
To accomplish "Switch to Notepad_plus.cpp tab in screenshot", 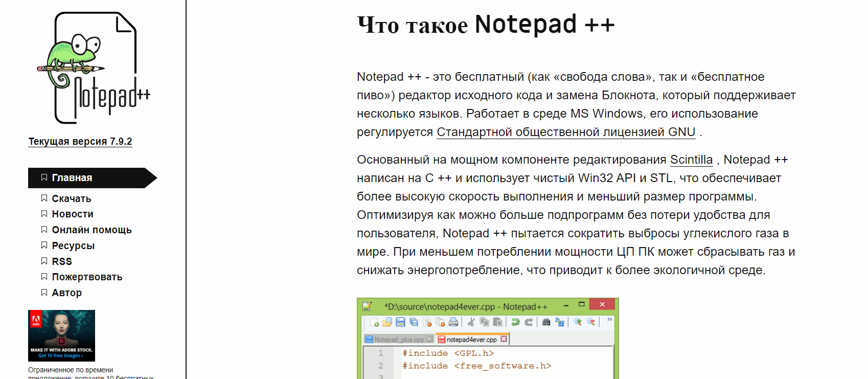I will pyautogui.click(x=399, y=340).
